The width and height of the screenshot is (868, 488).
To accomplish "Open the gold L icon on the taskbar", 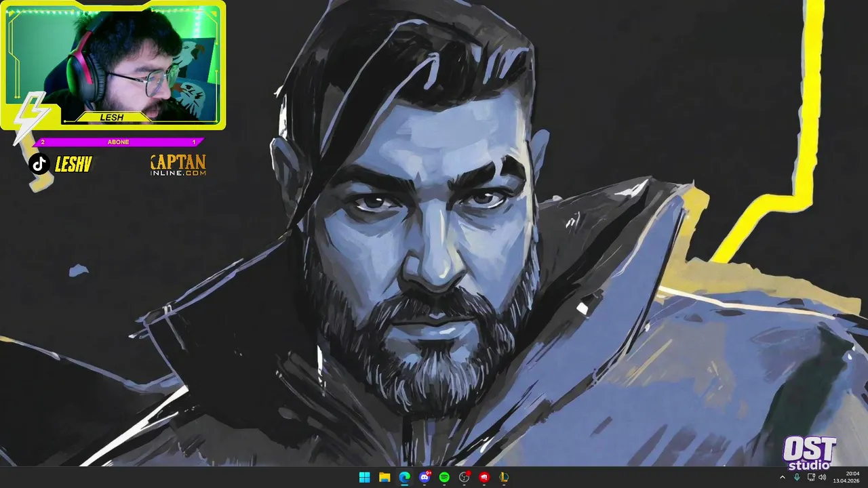I will tap(504, 477).
